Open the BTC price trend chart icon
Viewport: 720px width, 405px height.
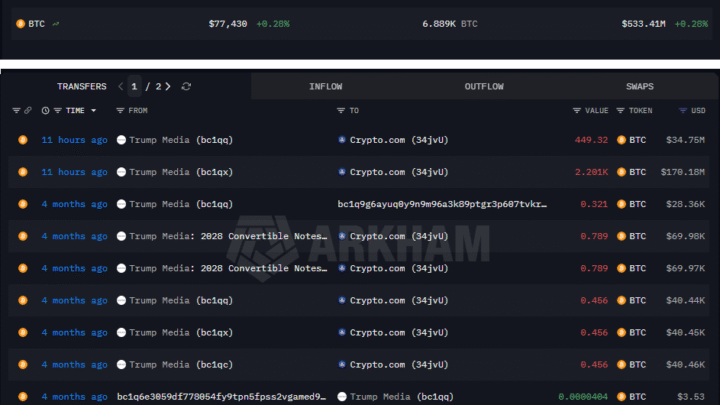click(56, 24)
